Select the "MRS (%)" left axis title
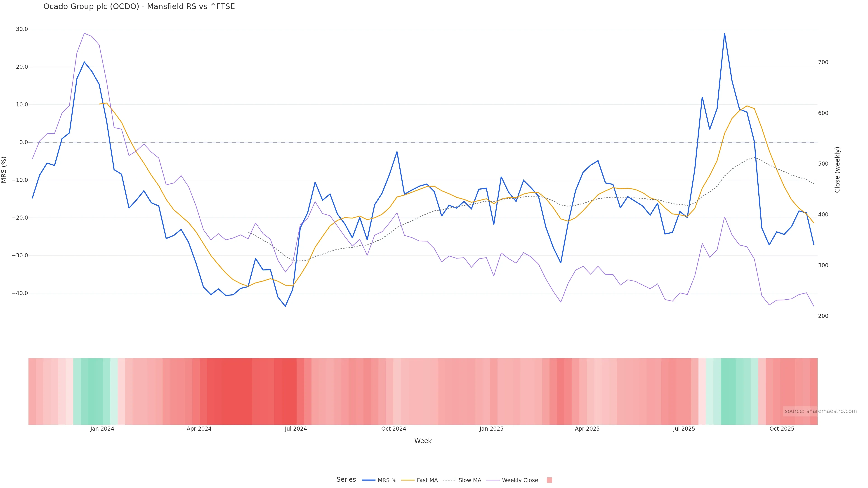 point(4,170)
